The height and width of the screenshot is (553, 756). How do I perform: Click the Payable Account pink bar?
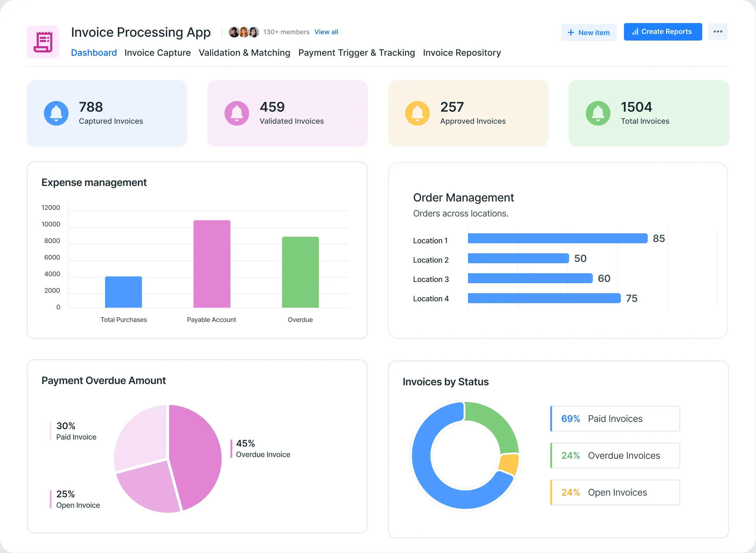point(212,264)
